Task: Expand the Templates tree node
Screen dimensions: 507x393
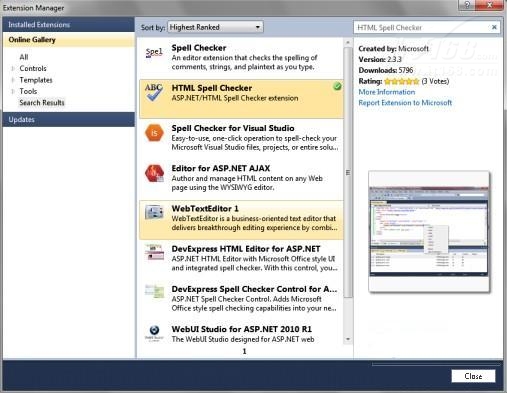Action: click(x=13, y=80)
